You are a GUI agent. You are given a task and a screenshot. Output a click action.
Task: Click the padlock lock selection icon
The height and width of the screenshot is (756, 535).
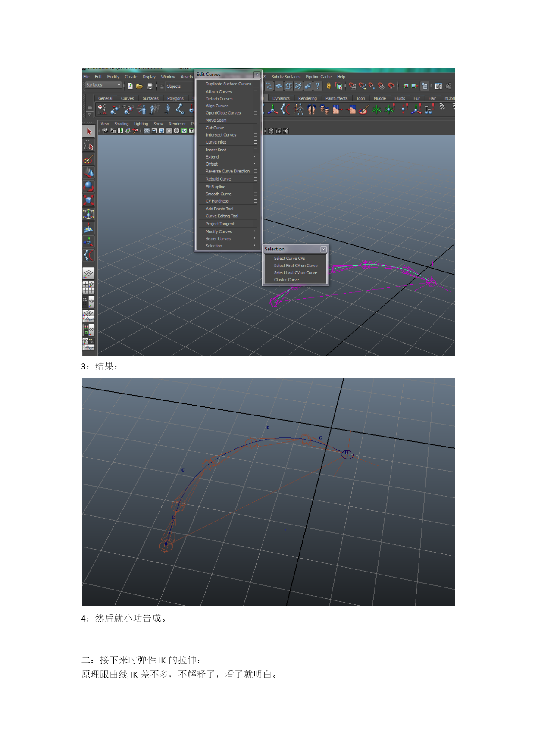[x=329, y=86]
